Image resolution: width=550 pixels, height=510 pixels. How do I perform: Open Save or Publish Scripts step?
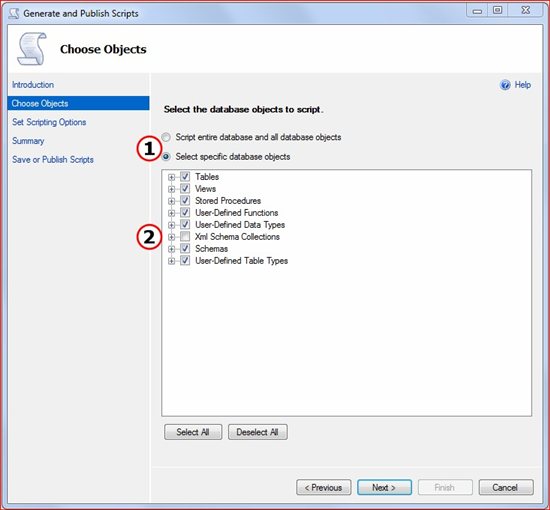pos(53,160)
